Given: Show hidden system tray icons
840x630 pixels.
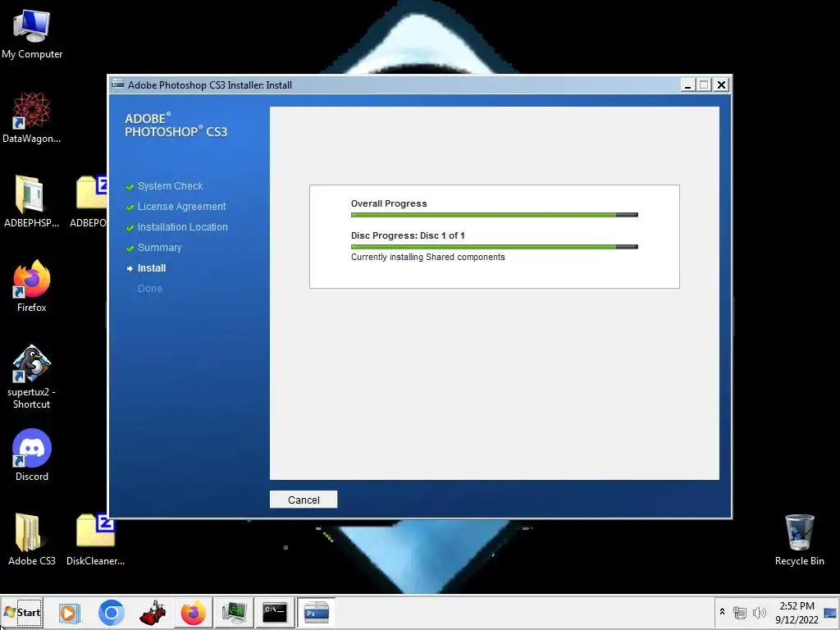Looking at the screenshot, I should coord(722,612).
